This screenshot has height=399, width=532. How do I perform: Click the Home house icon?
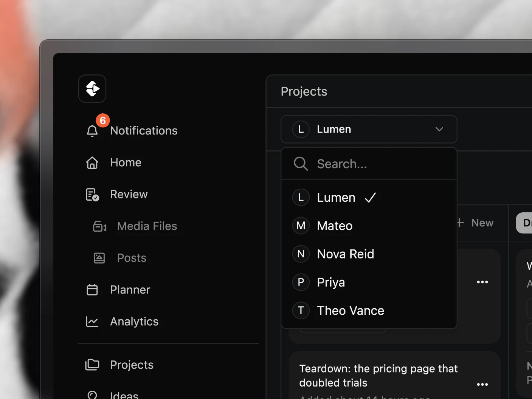(x=92, y=162)
